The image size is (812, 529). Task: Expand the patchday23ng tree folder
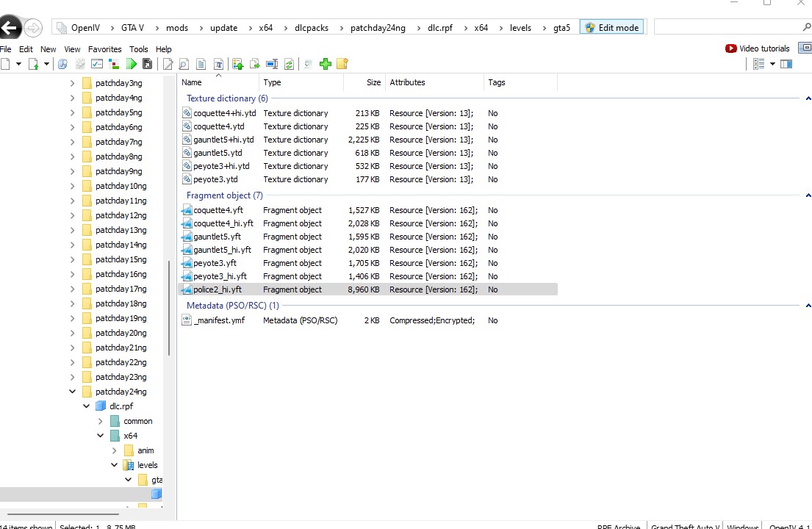(x=73, y=377)
